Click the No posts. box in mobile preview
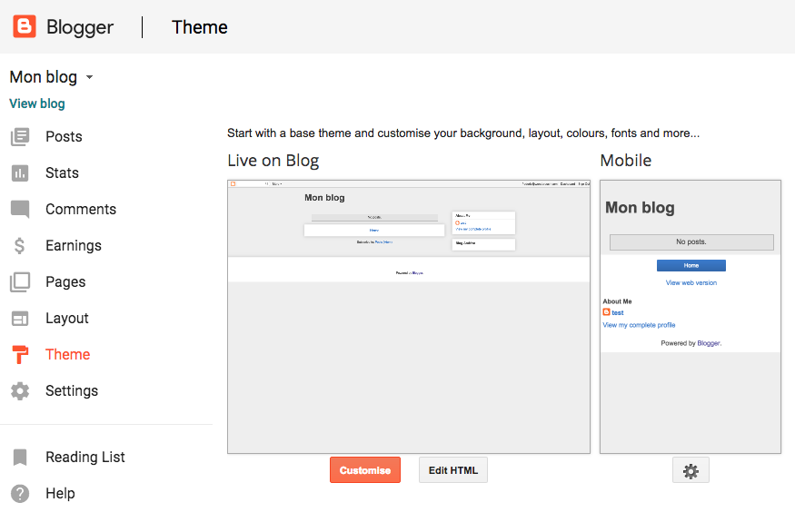The width and height of the screenshot is (795, 532). (691, 242)
